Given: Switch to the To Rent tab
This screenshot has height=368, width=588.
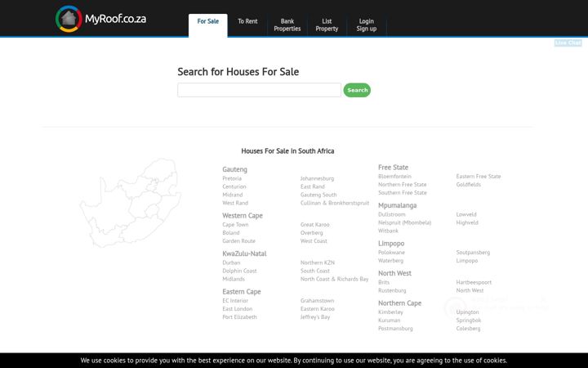Looking at the screenshot, I should pos(247,21).
